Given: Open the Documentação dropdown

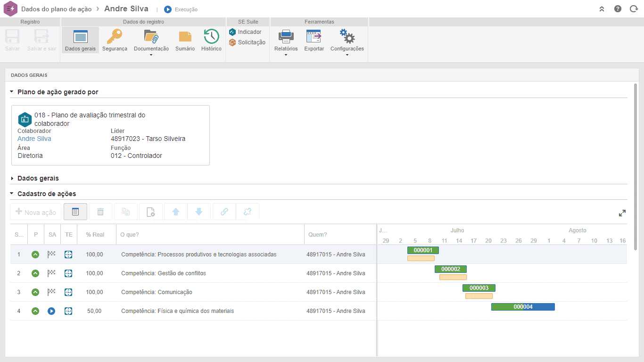Looking at the screenshot, I should coord(151,42).
